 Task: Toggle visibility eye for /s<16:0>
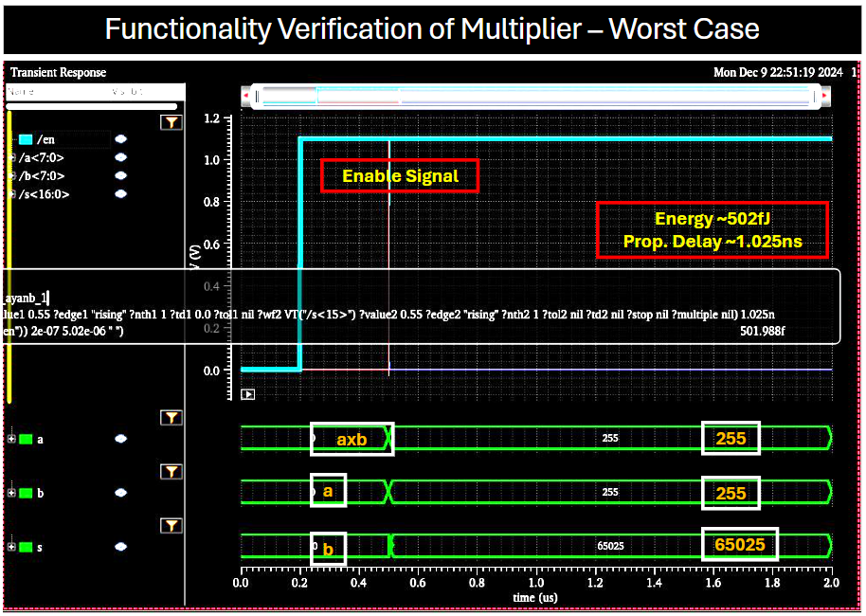pos(121,194)
